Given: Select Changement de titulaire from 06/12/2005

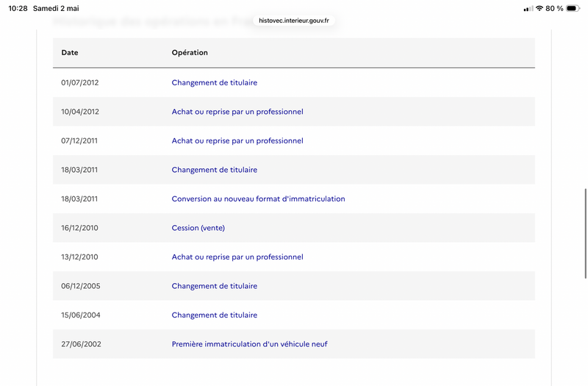Looking at the screenshot, I should click(215, 286).
